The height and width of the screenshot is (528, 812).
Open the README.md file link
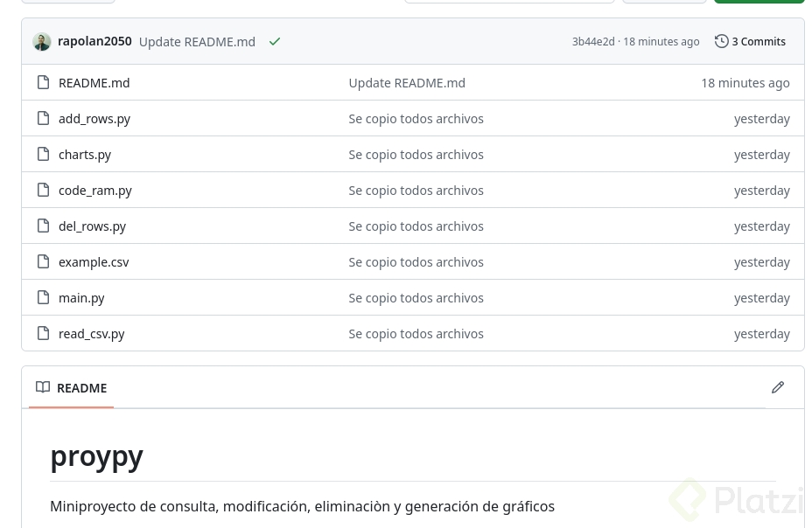click(x=94, y=82)
